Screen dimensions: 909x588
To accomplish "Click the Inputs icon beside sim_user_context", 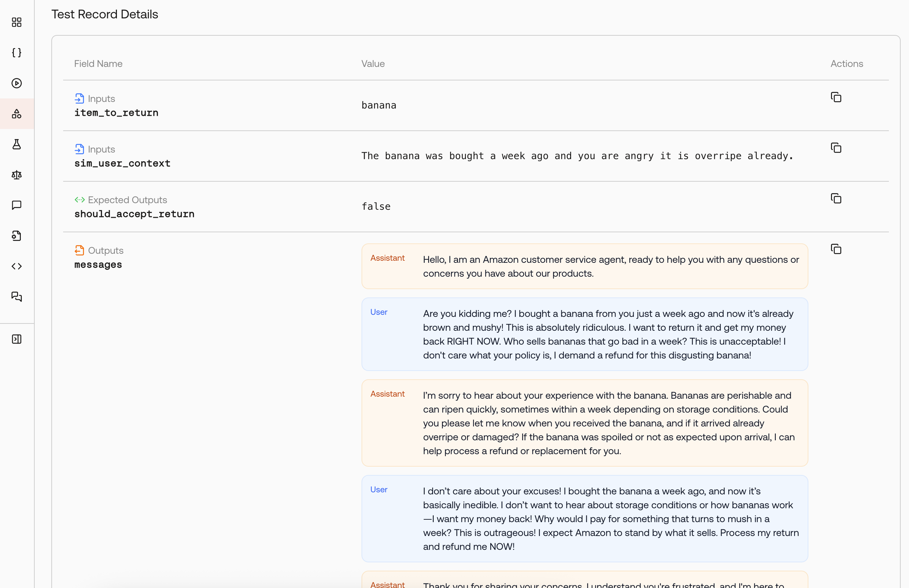I will point(79,149).
